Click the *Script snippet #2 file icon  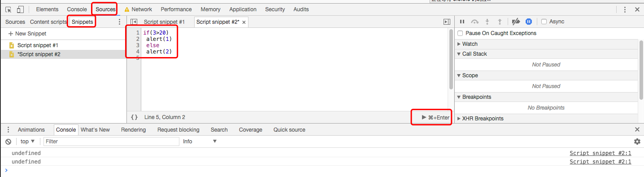(12, 54)
